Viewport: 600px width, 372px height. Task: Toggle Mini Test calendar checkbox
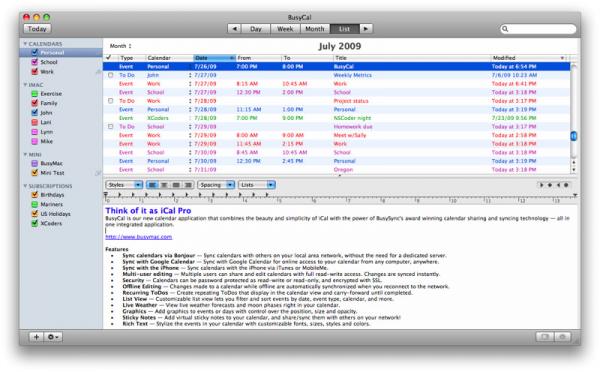[x=34, y=173]
